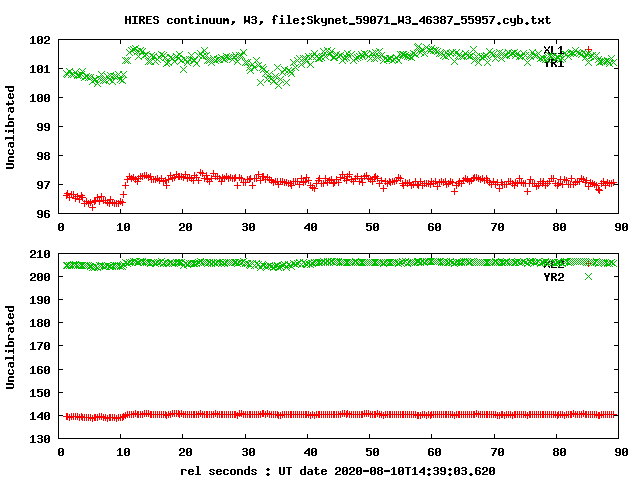
Task: Click the plot title 'HIRES continuum, W3, file:Skynet_59071_W3_46387_55957.cyb.txt'
Action: (338, 20)
